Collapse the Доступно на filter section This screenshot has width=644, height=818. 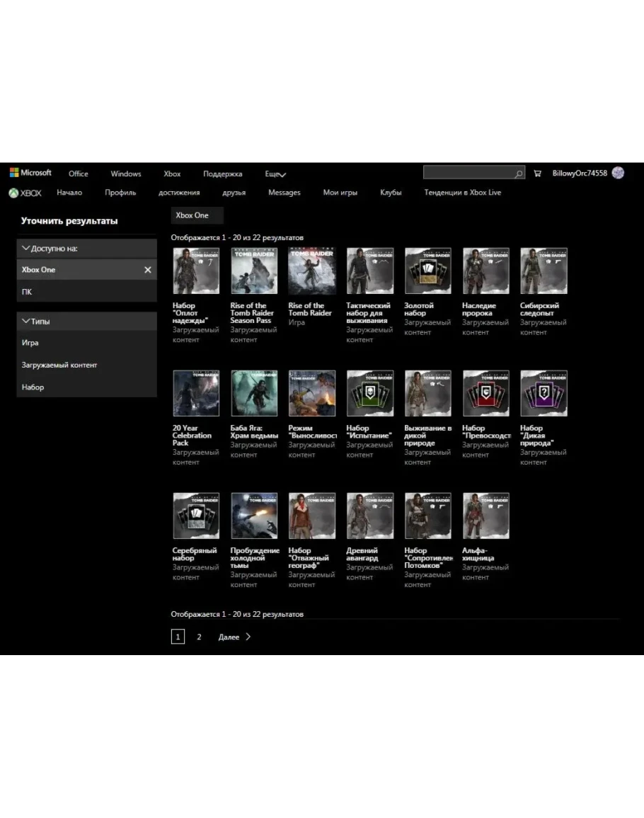[x=26, y=249]
